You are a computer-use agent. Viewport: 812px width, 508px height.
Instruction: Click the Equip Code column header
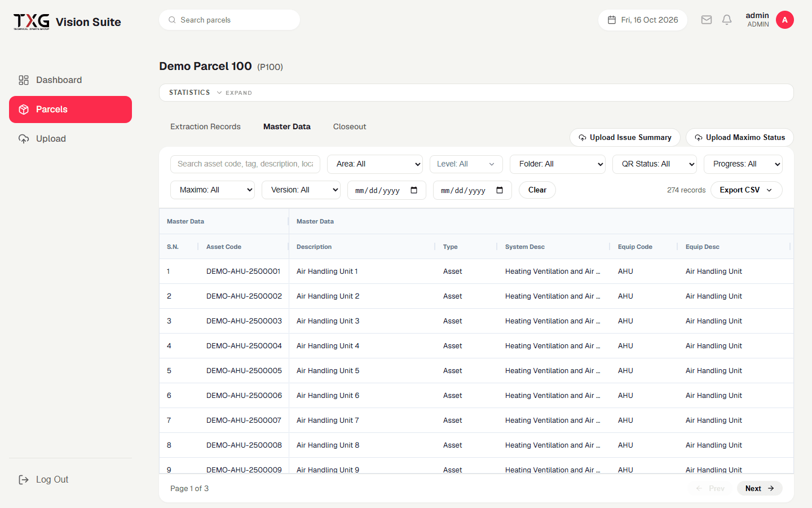point(635,247)
